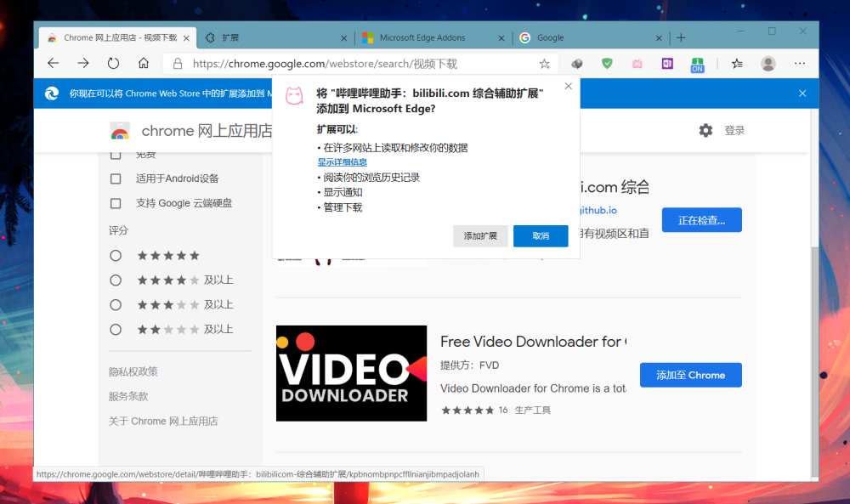
Task: Close the Chrome 网上应用店 tab
Action: click(x=186, y=38)
